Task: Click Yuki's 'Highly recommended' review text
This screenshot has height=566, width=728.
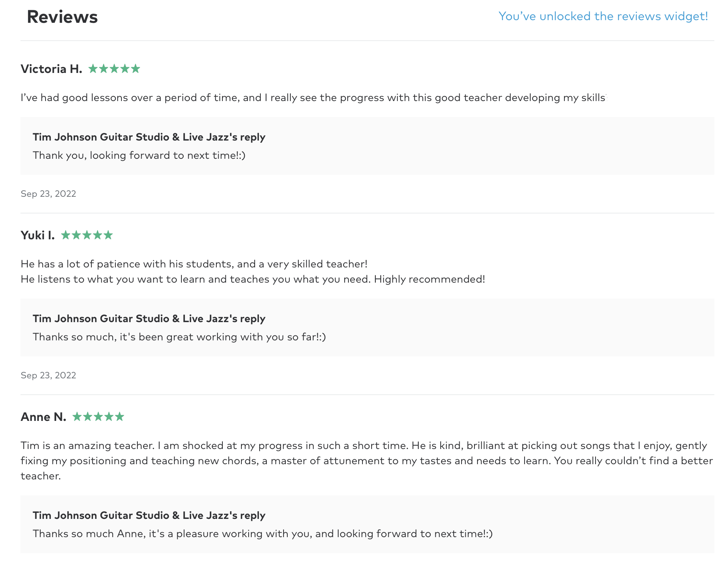Action: [x=253, y=272]
